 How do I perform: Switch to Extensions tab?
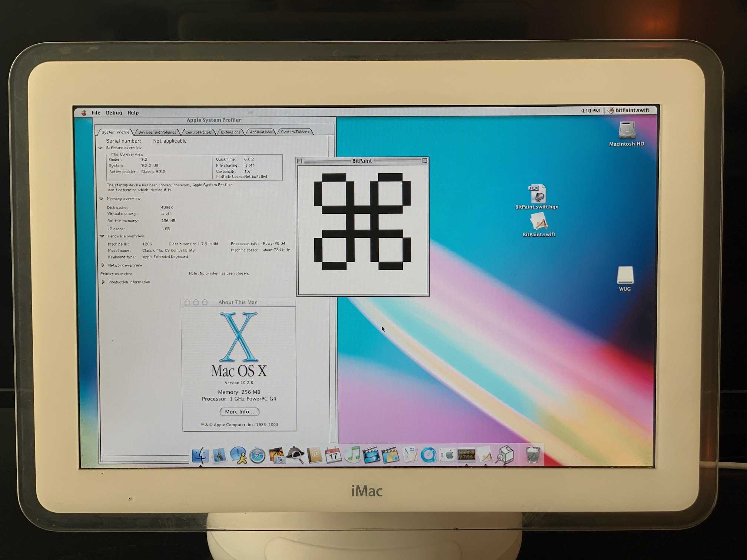tap(230, 132)
